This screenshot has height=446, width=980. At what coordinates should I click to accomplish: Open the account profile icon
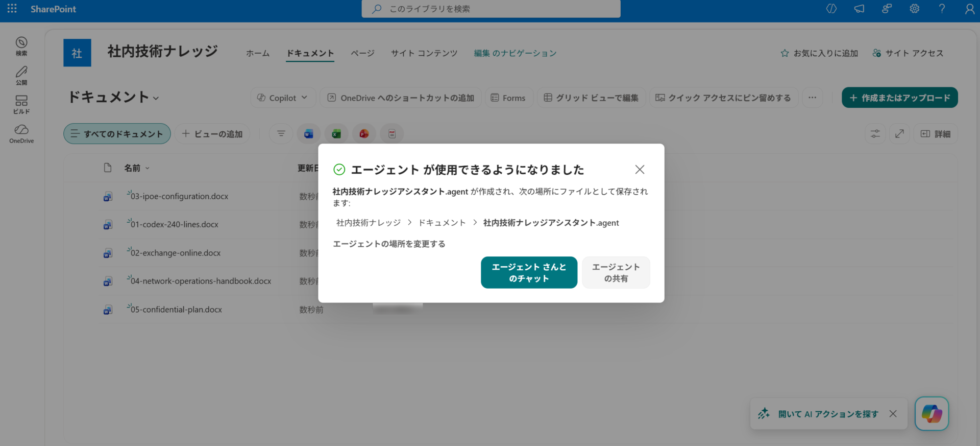tap(969, 9)
